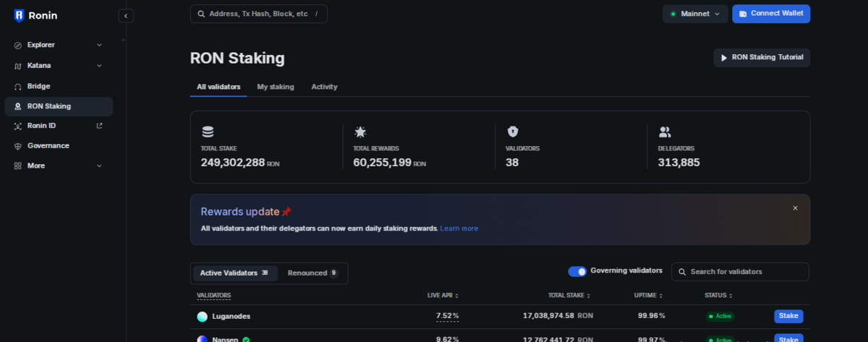Click Learn more link in rewards banner
The width and height of the screenshot is (868, 342).
pos(459,228)
